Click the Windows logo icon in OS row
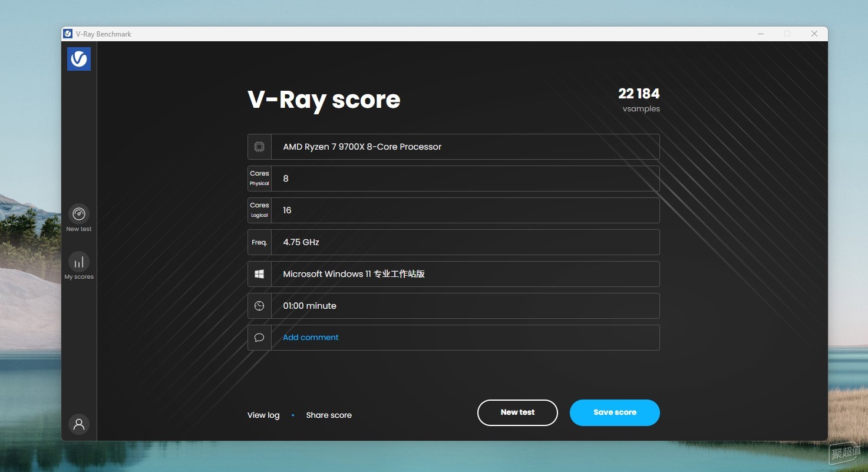This screenshot has height=472, width=868. (259, 274)
